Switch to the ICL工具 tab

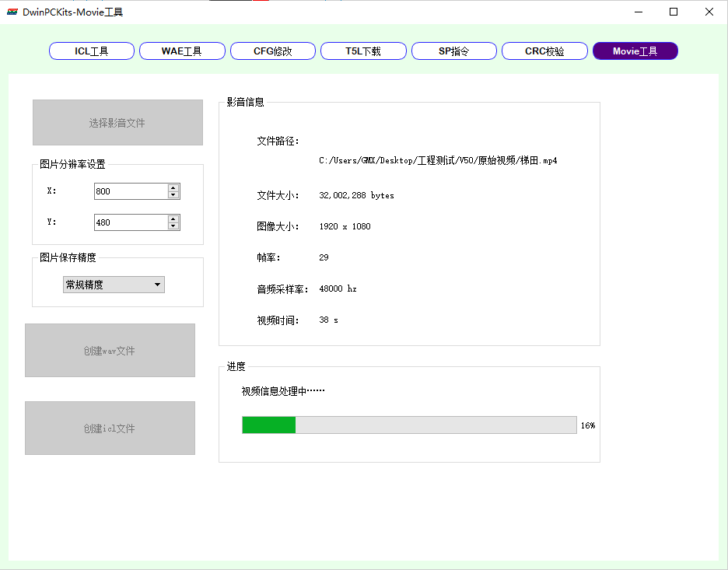click(x=91, y=51)
